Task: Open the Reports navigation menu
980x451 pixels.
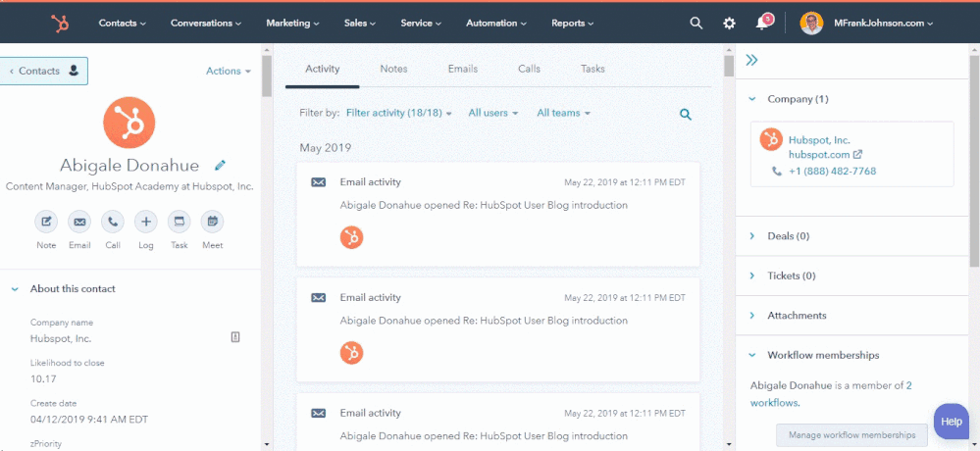Action: coord(573,24)
